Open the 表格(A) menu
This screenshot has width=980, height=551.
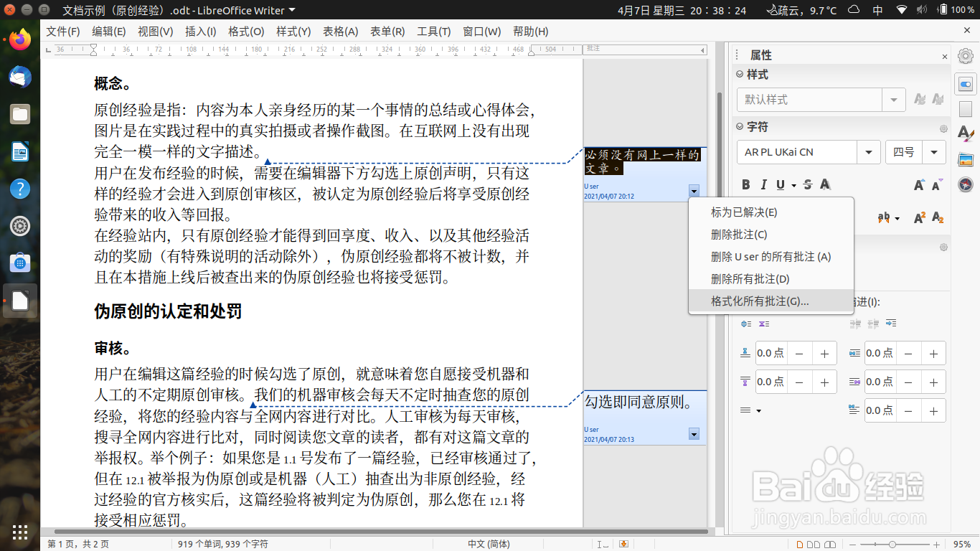339,32
